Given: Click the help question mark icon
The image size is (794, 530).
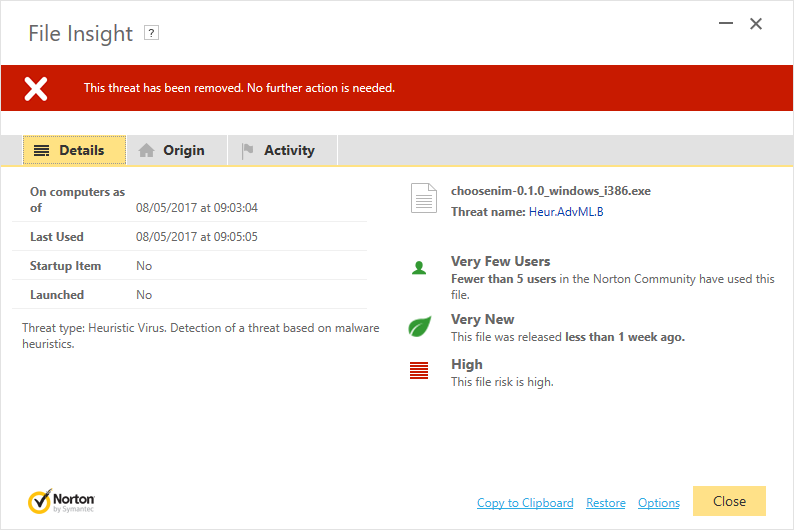Looking at the screenshot, I should coord(151,33).
